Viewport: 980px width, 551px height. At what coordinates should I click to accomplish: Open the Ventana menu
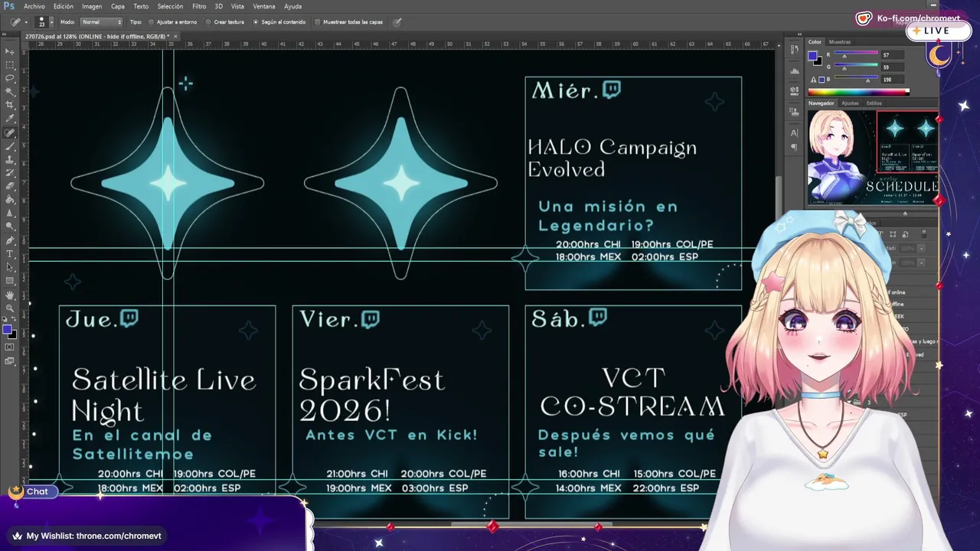263,6
